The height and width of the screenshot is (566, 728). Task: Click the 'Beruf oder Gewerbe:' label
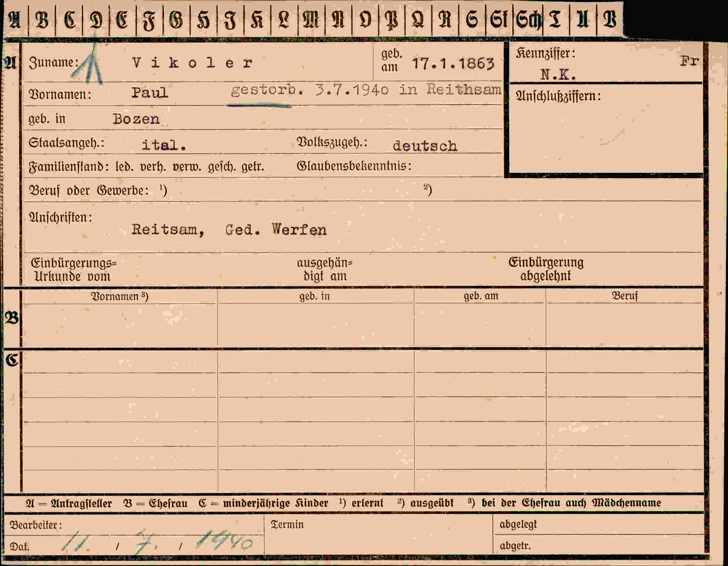pos(89,191)
